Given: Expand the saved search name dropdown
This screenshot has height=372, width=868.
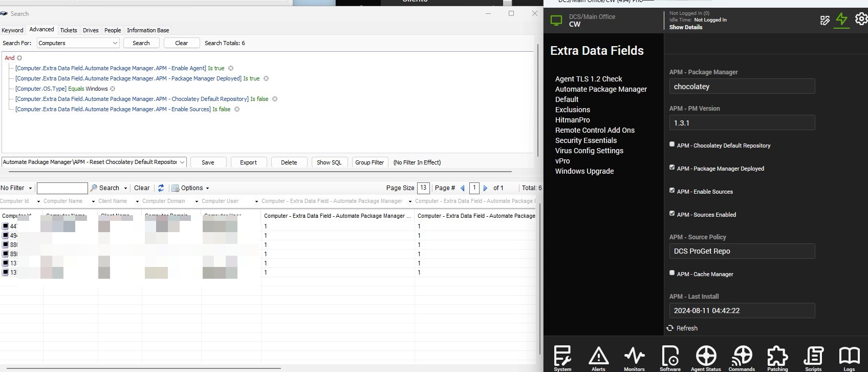Looking at the screenshot, I should (182, 162).
